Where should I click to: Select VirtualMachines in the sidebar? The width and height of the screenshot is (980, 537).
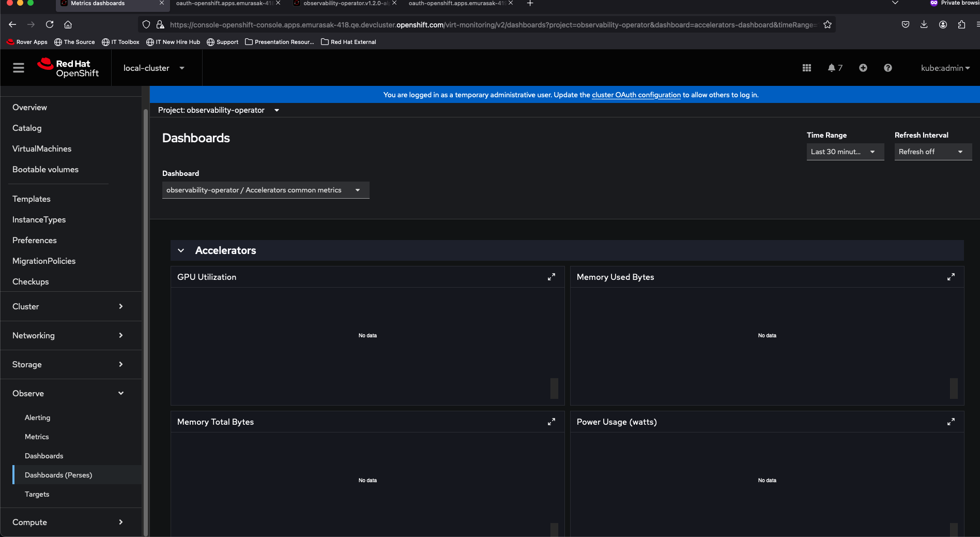click(42, 148)
